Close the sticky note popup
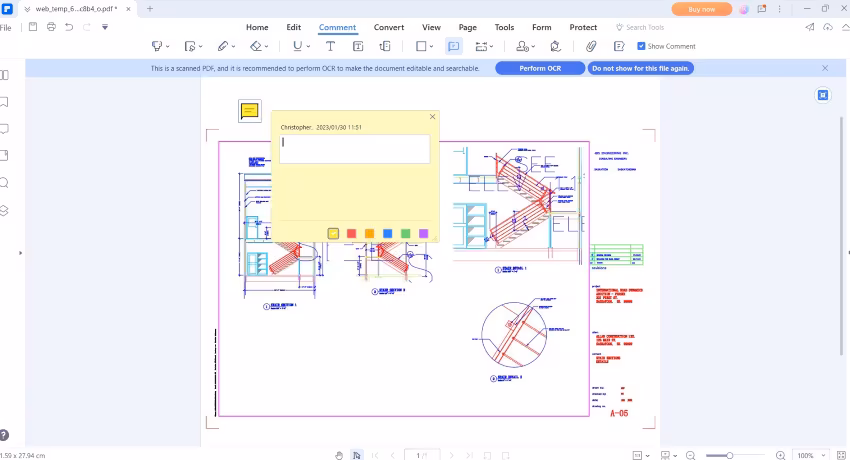Image resolution: width=850 pixels, height=460 pixels. click(x=432, y=116)
